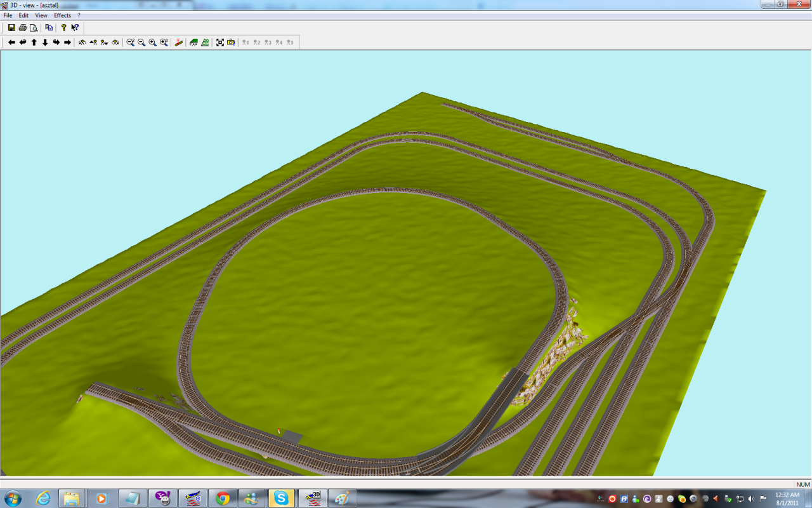Click the left arrow move button

tap(11, 43)
